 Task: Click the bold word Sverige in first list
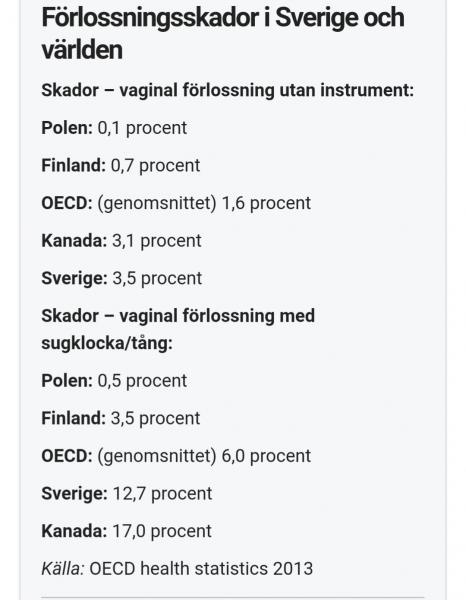75,278
